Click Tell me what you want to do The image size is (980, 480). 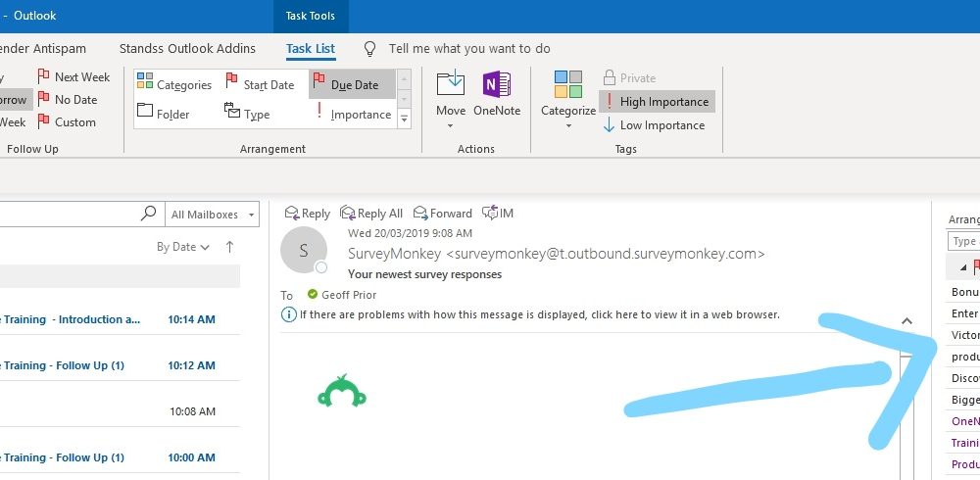pos(469,49)
